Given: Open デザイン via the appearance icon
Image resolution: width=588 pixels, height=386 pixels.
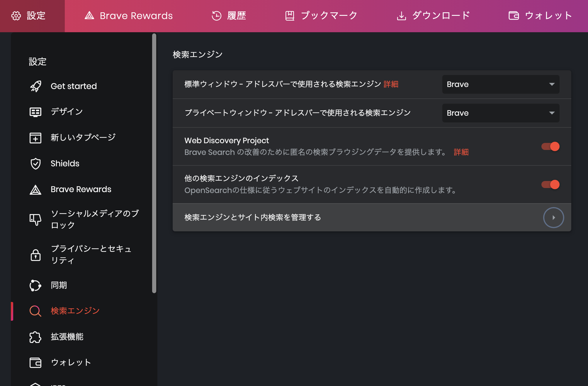Looking at the screenshot, I should tap(35, 112).
